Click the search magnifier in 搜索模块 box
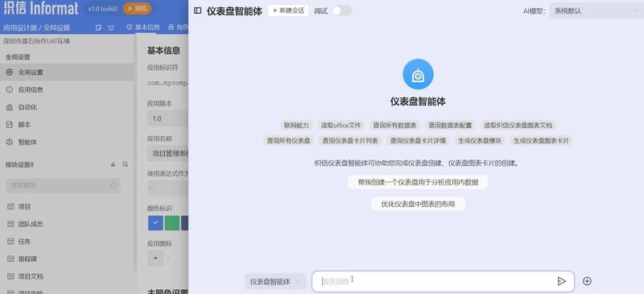This screenshot has width=644, height=294. [114, 185]
